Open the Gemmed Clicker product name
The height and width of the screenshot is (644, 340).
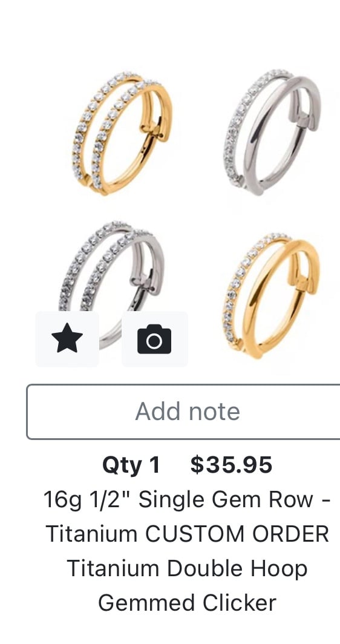point(188,603)
